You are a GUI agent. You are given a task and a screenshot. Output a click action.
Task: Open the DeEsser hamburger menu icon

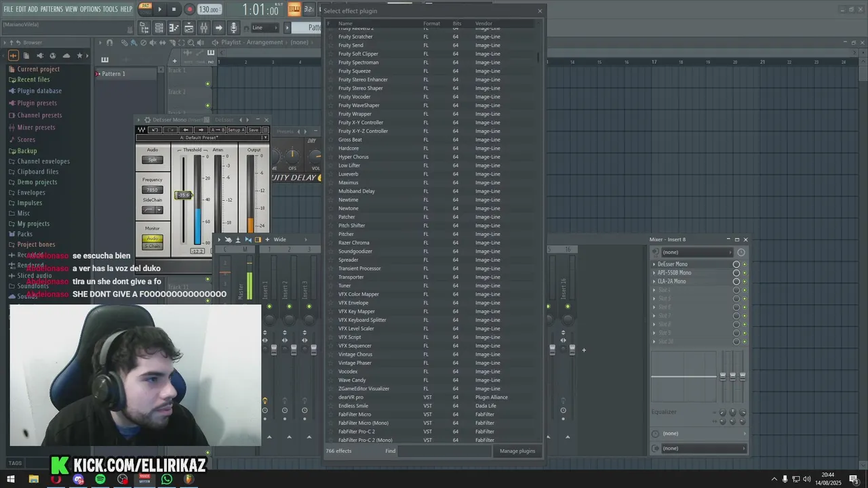coord(265,129)
